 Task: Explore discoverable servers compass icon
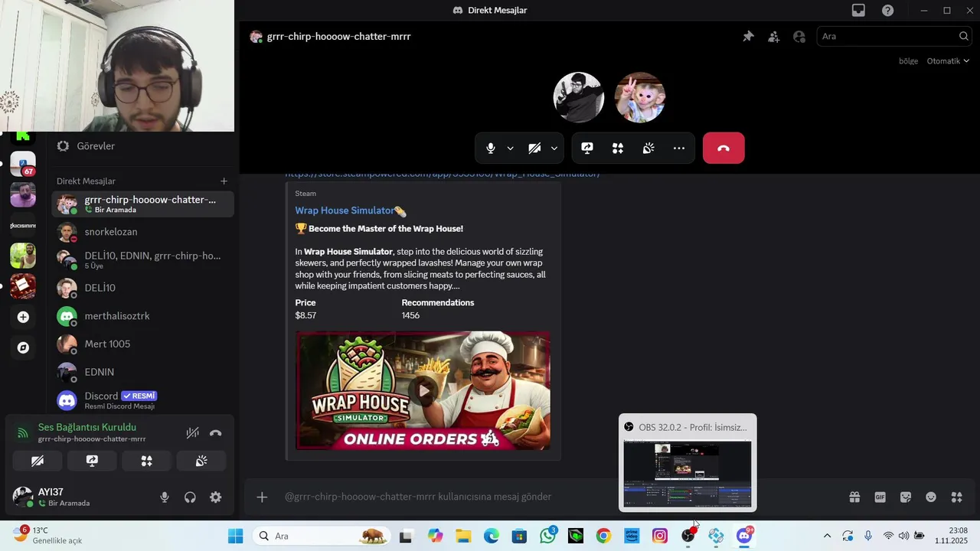pos(23,347)
